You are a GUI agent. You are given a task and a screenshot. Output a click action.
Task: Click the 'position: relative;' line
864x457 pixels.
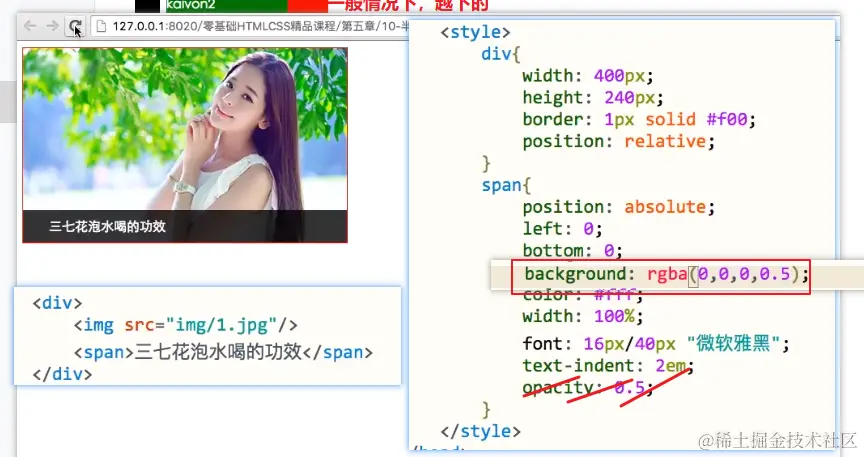618,142
